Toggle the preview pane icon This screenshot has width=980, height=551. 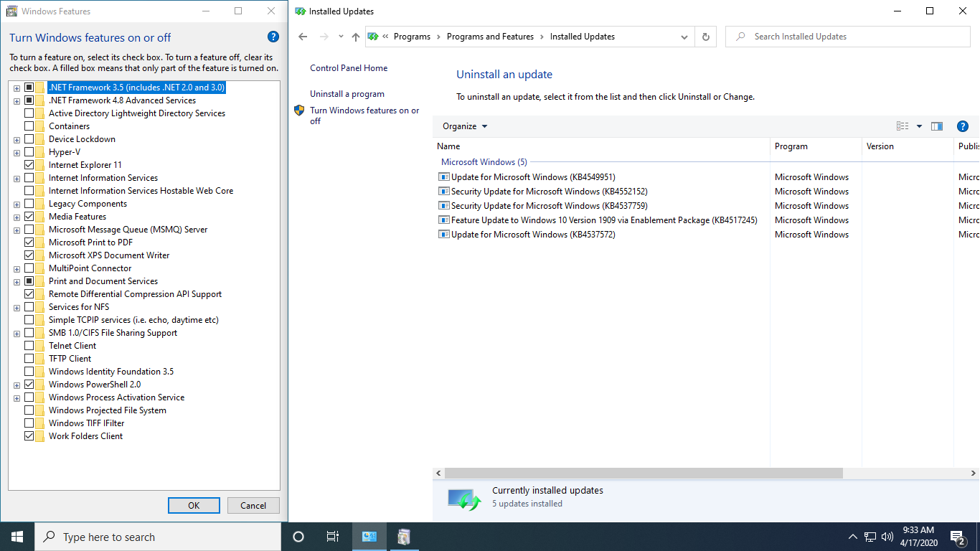[937, 126]
